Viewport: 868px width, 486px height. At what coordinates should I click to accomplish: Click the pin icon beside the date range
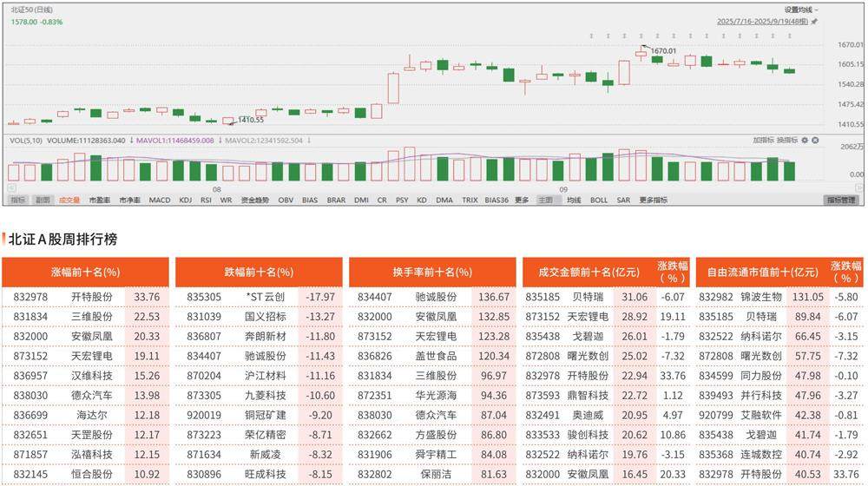[814, 22]
